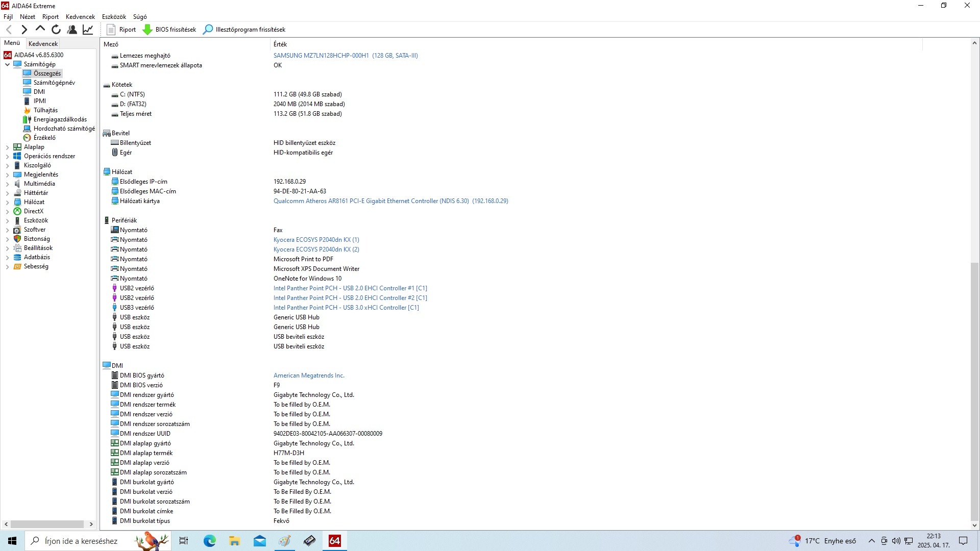The width and height of the screenshot is (980, 551).
Task: Open Microsoft Edge from taskbar
Action: click(209, 541)
